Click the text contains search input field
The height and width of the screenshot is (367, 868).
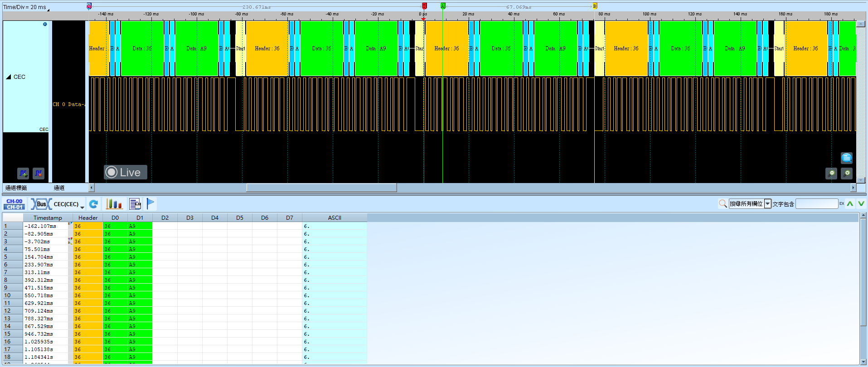pos(817,204)
